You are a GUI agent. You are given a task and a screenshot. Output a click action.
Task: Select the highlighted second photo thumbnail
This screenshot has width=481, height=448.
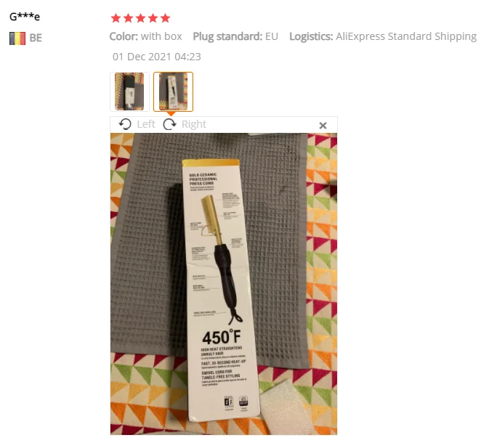click(x=174, y=91)
